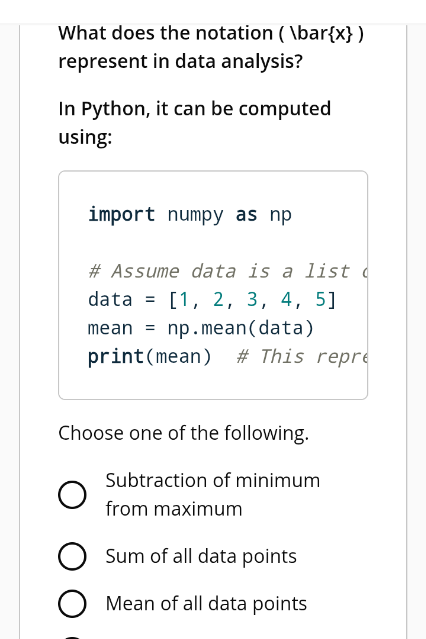
Task: Select the "Sum of all data points" radio button
Action: click(72, 556)
